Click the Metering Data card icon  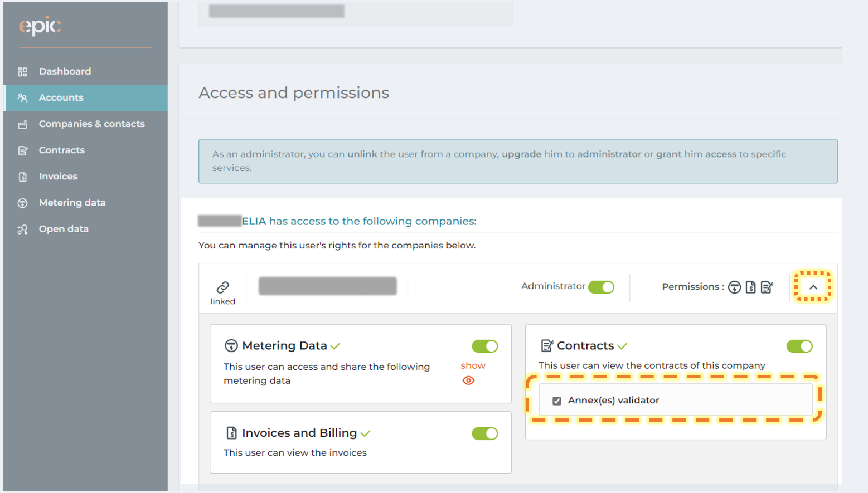[231, 346]
